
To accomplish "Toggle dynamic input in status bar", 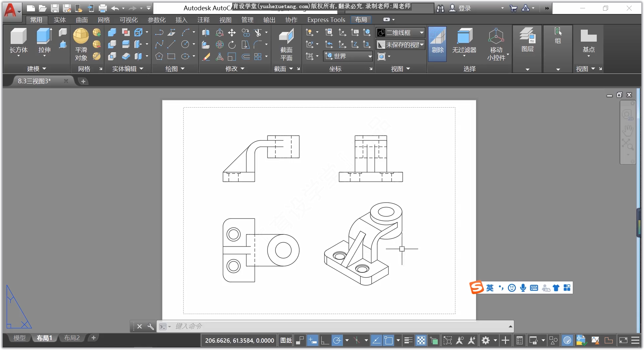I will (312, 340).
